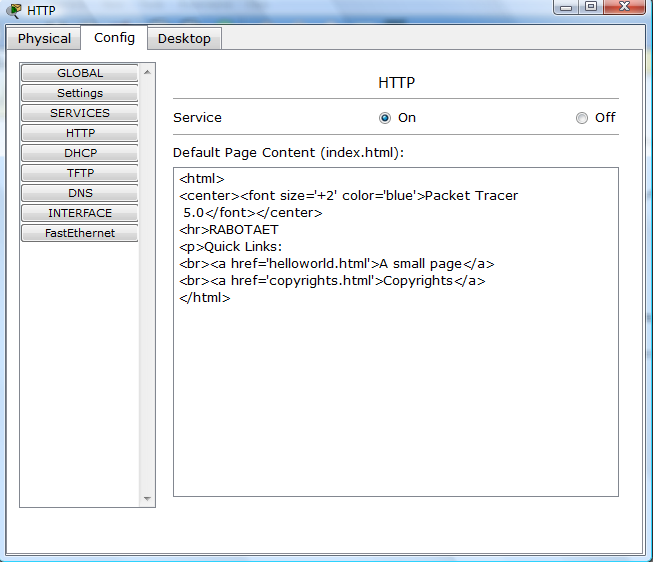Switch to the Physical tab
The width and height of the screenshot is (653, 562).
click(44, 38)
